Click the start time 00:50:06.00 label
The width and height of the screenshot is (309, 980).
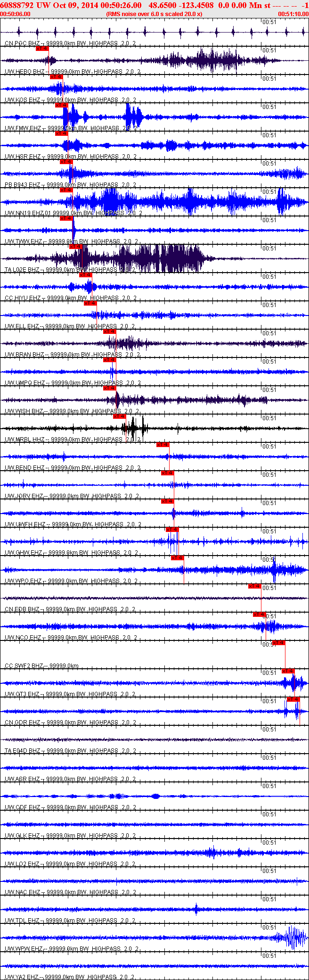coord(15,14)
